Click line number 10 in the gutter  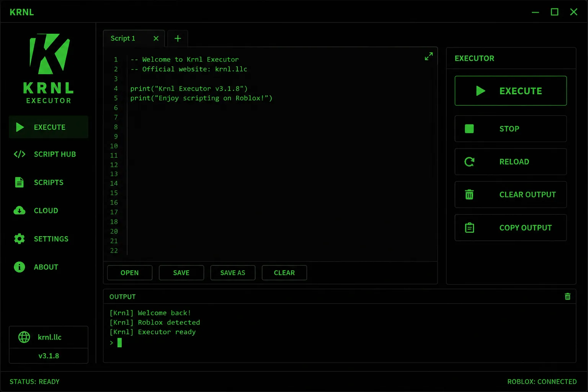tap(114, 146)
